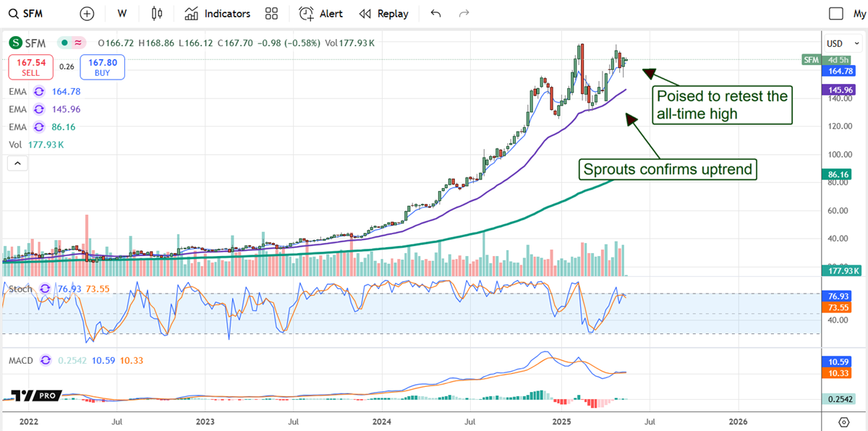The width and height of the screenshot is (868, 431).
Task: Open the My menu in the top right
Action: click(x=860, y=13)
